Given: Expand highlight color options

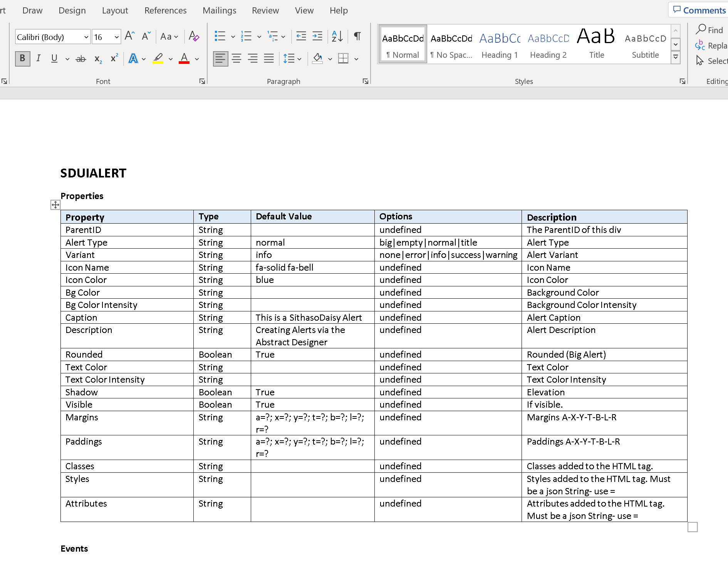Looking at the screenshot, I should [x=171, y=59].
